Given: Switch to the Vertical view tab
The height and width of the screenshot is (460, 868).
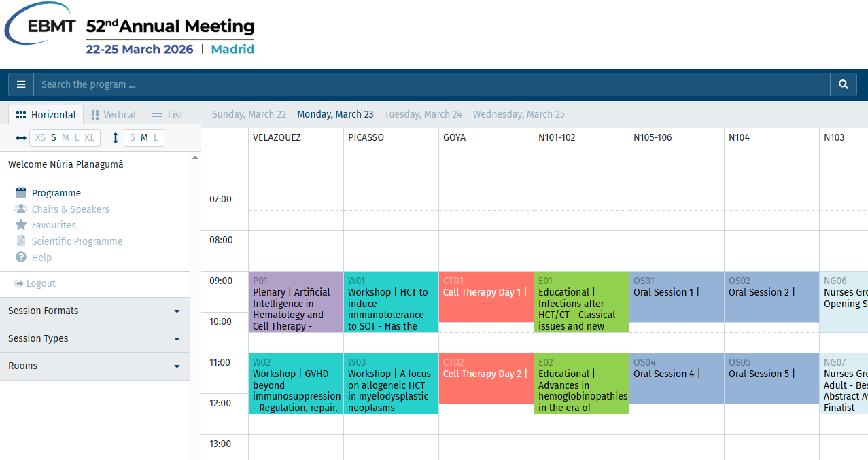Looking at the screenshot, I should click(x=114, y=115).
